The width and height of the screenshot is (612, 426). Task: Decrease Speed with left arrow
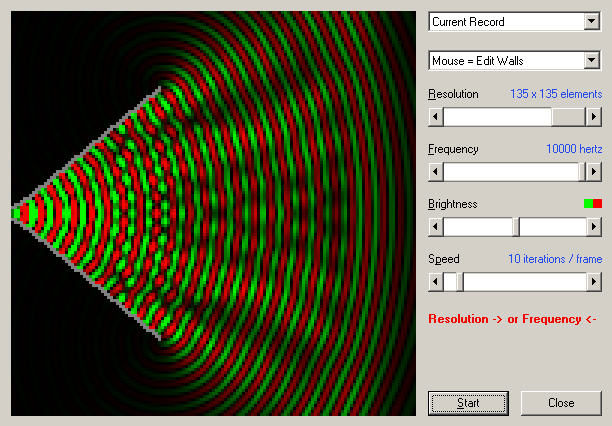436,282
